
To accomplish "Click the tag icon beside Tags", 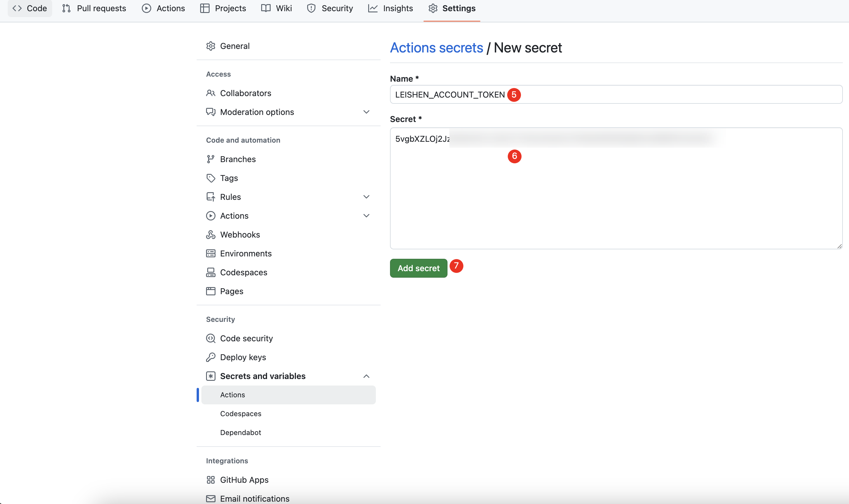I will coord(210,178).
